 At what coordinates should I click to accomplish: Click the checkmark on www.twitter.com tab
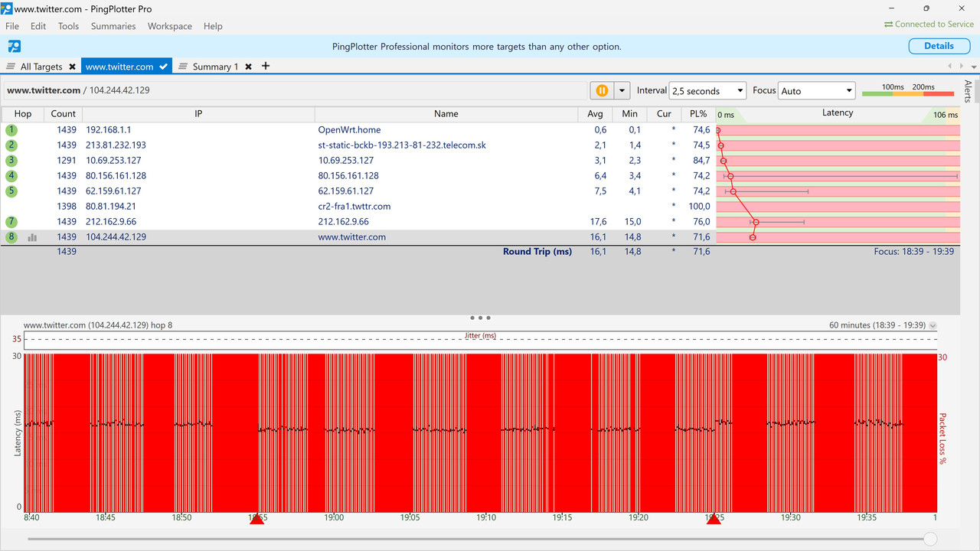(163, 67)
